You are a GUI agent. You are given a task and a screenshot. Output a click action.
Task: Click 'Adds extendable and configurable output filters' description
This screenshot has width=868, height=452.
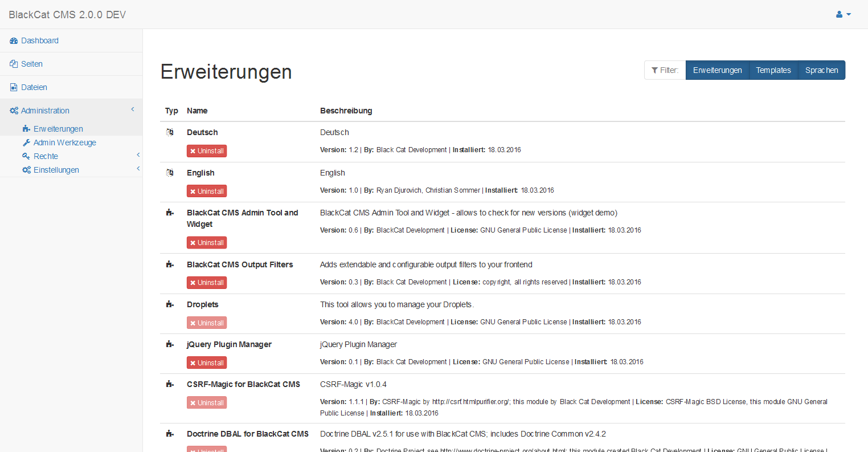tap(426, 264)
